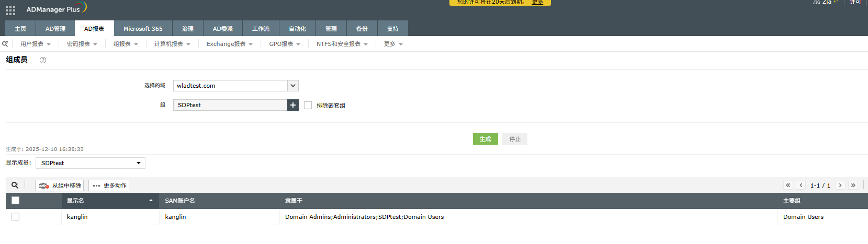The height and width of the screenshot is (244, 868).
Task: Jump to the last results page
Action: (x=853, y=185)
